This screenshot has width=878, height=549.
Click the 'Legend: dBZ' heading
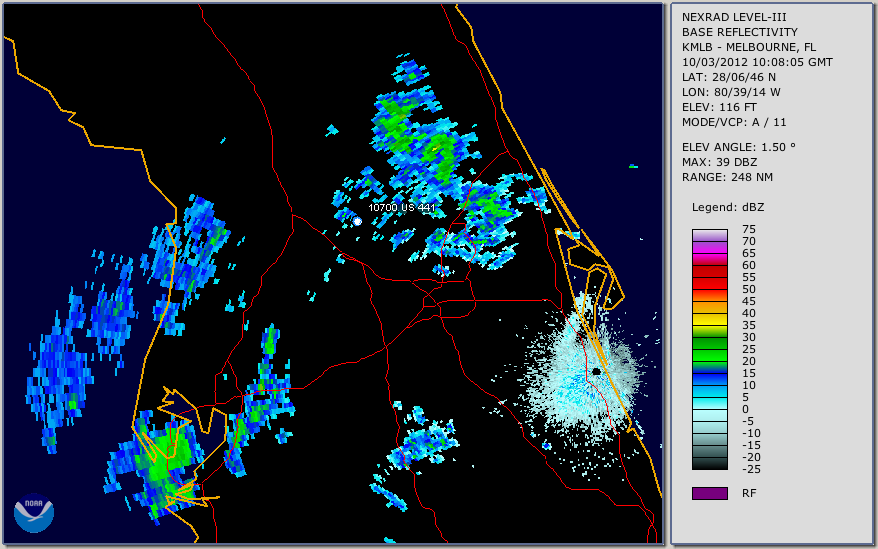click(728, 207)
